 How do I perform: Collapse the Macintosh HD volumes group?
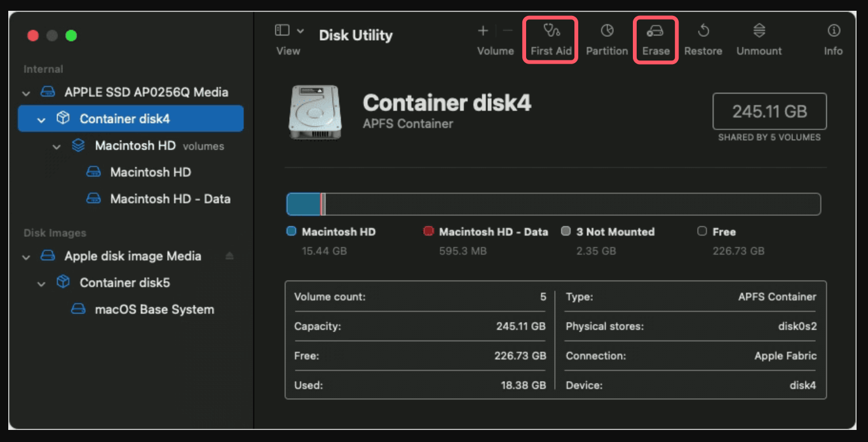56,145
